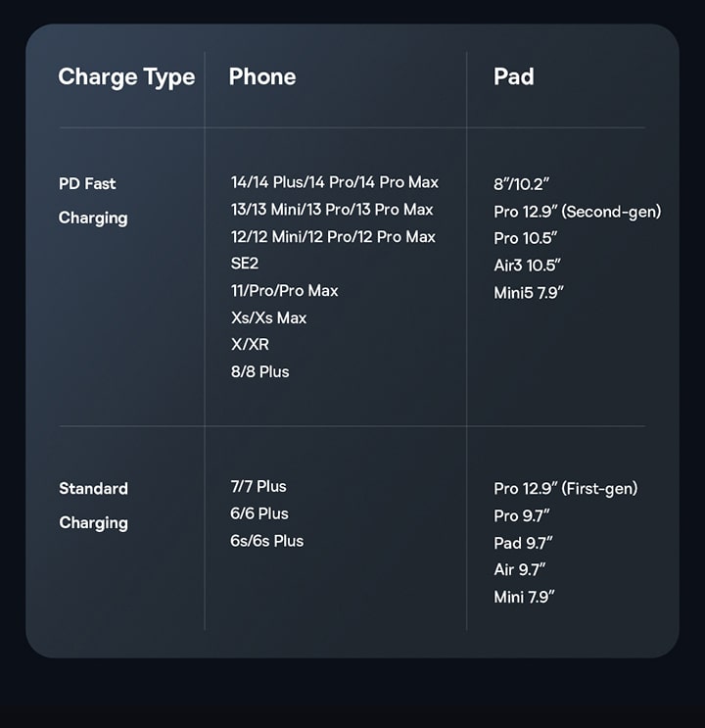Select the 6s/6s Plus entry

click(x=266, y=541)
